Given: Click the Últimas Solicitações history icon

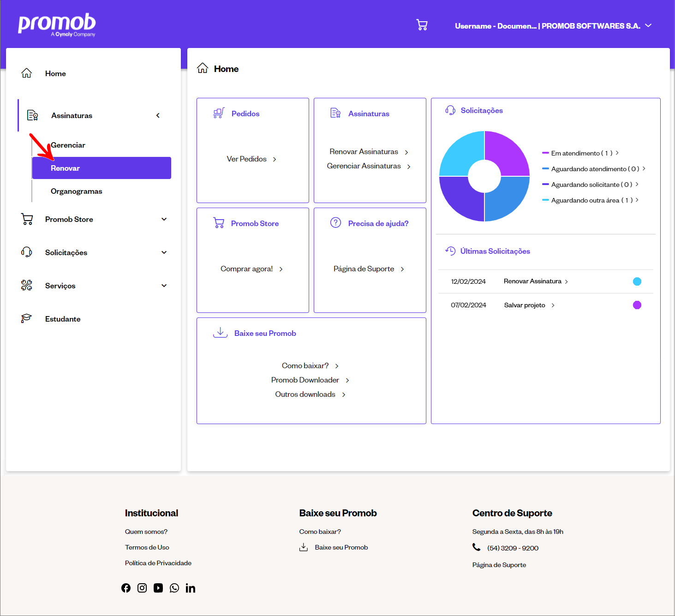Looking at the screenshot, I should 450,251.
